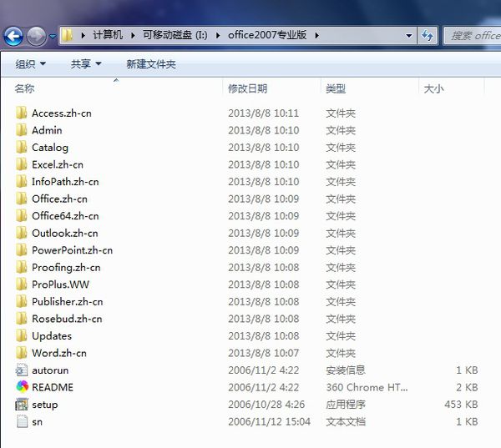Click 453 KB size of setup
501x448 pixels.
[461, 405]
